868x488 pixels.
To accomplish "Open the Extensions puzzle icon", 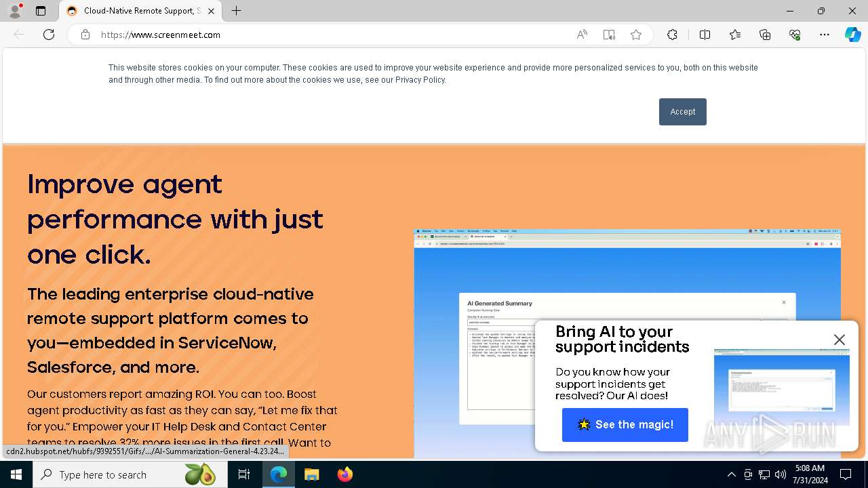I will point(672,35).
